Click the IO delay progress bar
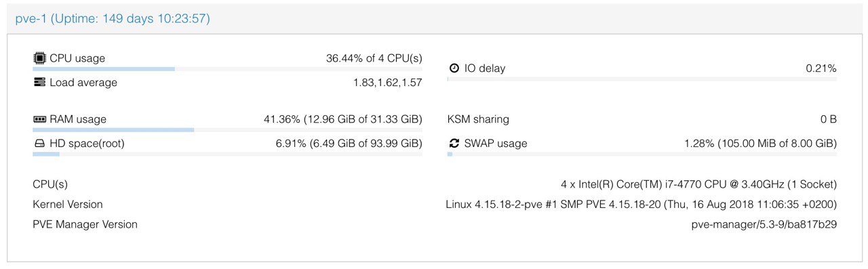This screenshot has height=269, width=868. 642,79
